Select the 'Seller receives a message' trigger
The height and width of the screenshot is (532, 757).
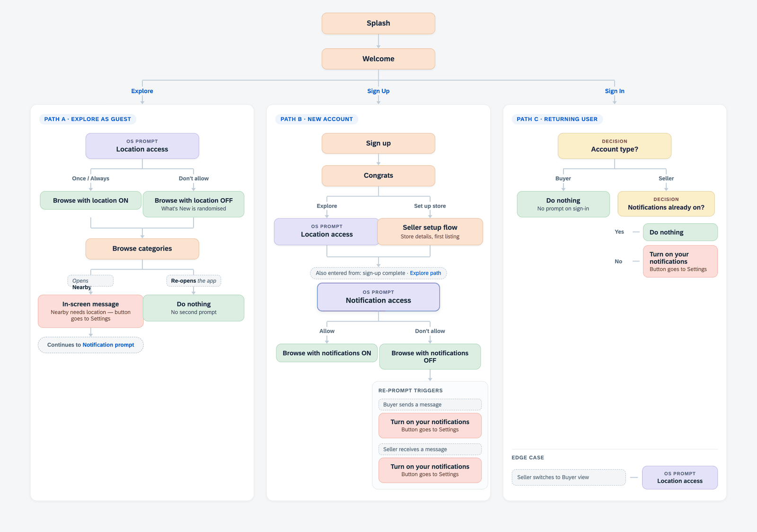click(430, 449)
